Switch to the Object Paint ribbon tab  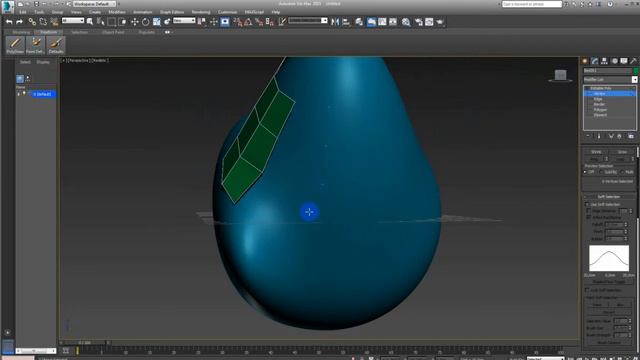pyautogui.click(x=113, y=32)
